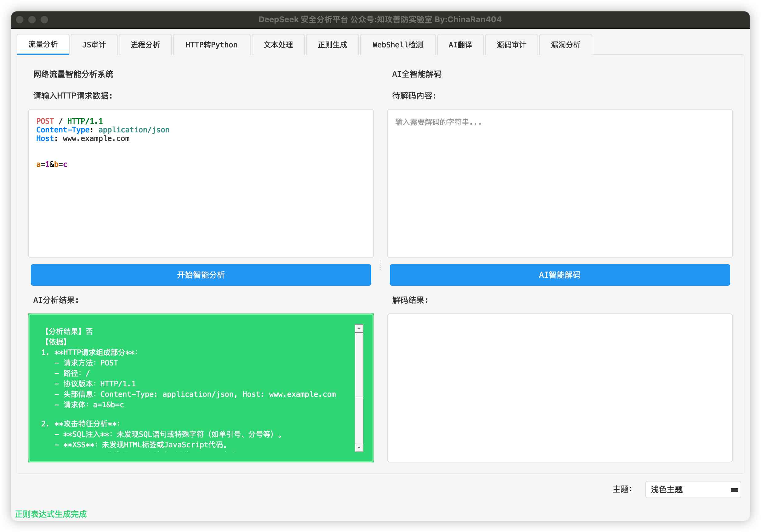Switch to the JS审计 tab
This screenshot has height=532, width=761.
point(94,45)
